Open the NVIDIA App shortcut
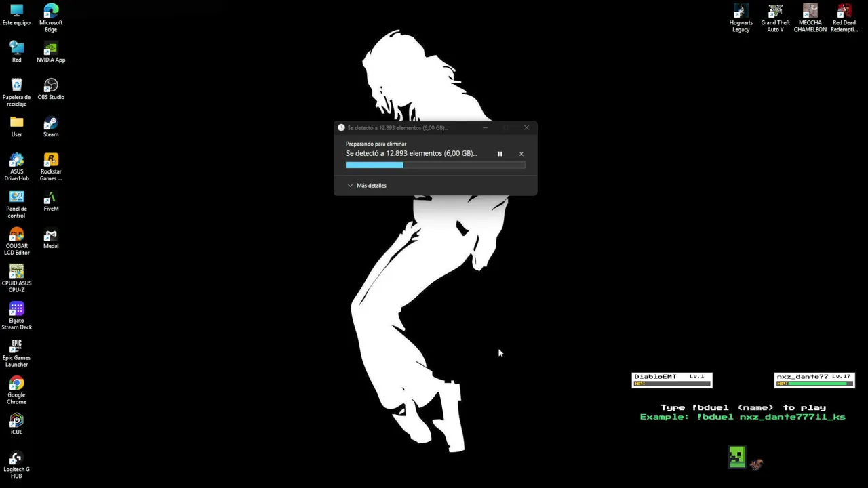 click(51, 52)
